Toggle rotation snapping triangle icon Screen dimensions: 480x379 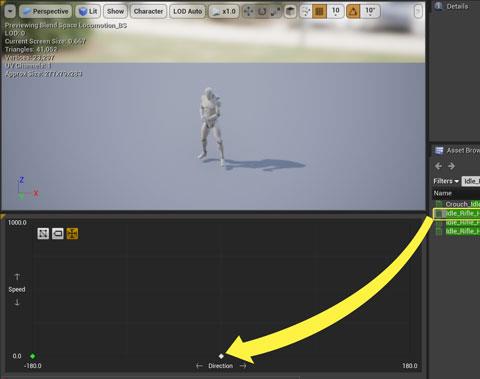353,12
